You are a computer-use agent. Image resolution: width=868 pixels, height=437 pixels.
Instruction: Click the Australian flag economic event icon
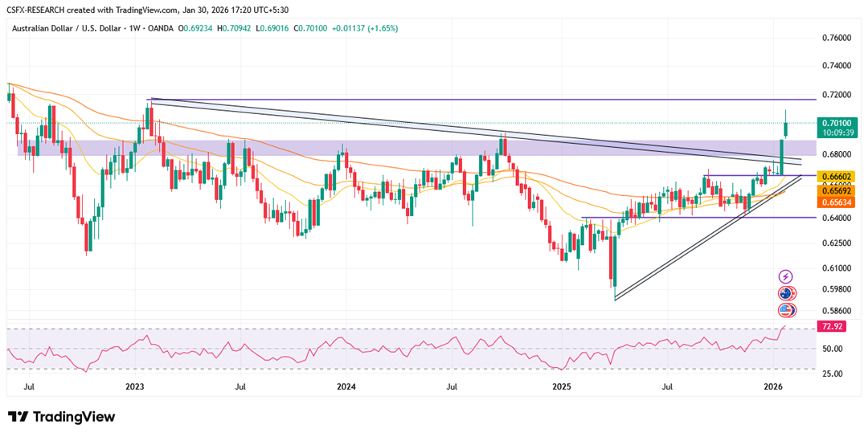(x=785, y=294)
